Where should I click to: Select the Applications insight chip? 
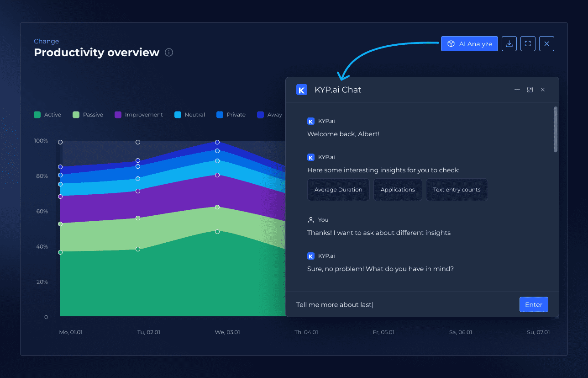(x=398, y=190)
